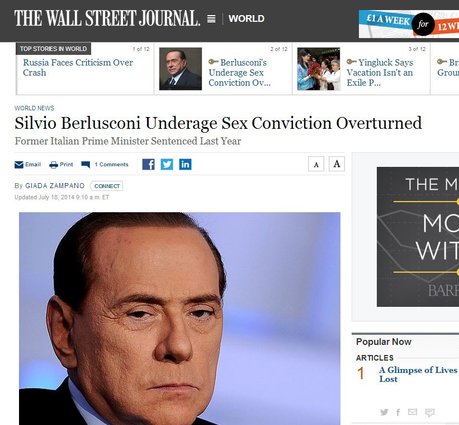Open the WORLD section tab
Image resolution: width=459 pixels, height=425 pixels.
[246, 19]
